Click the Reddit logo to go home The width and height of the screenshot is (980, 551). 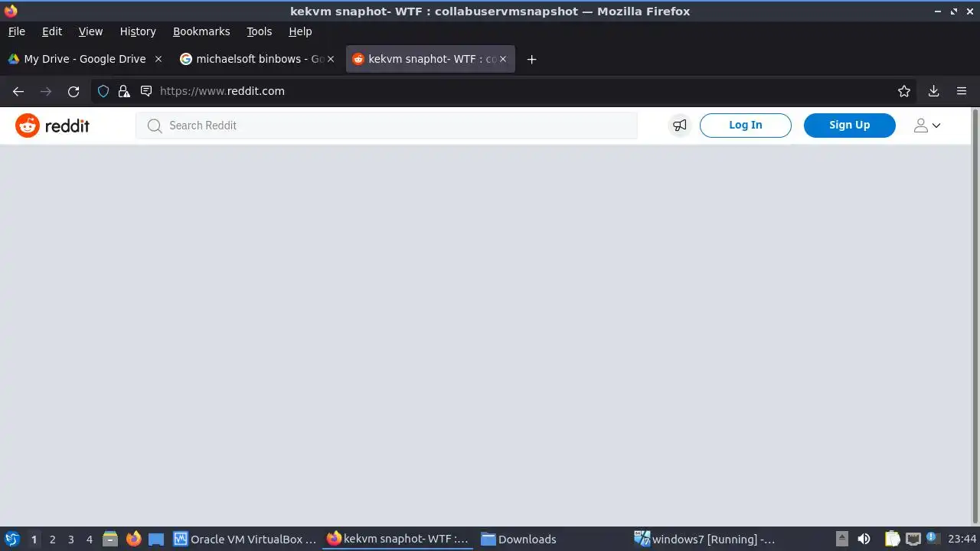click(52, 126)
